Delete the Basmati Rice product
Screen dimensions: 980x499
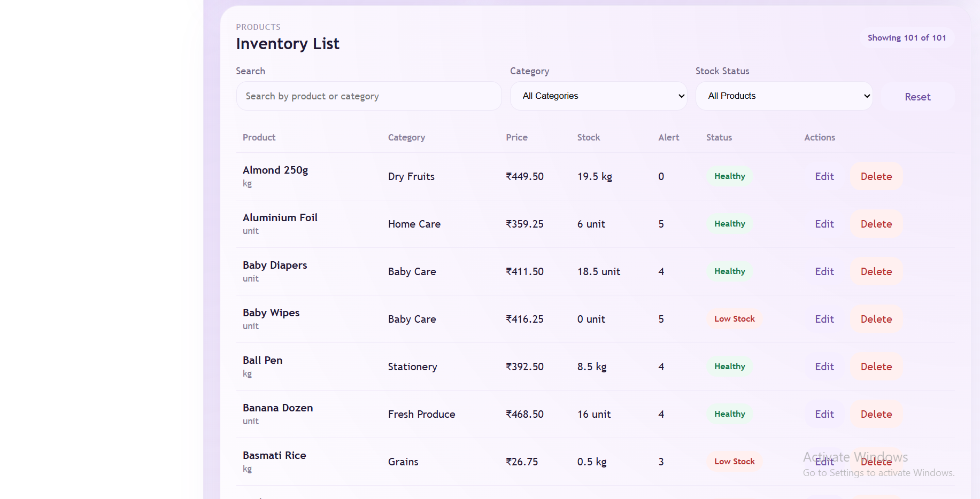pyautogui.click(x=876, y=462)
